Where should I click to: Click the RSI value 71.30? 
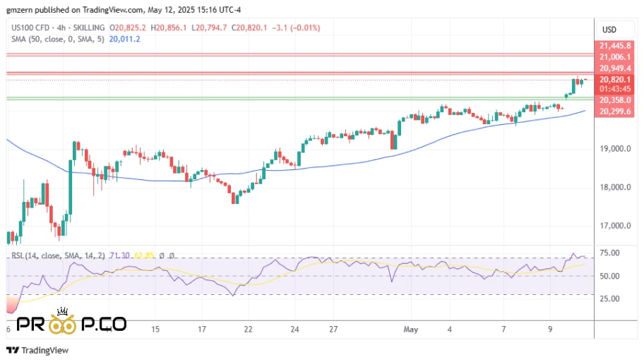pyautogui.click(x=119, y=255)
